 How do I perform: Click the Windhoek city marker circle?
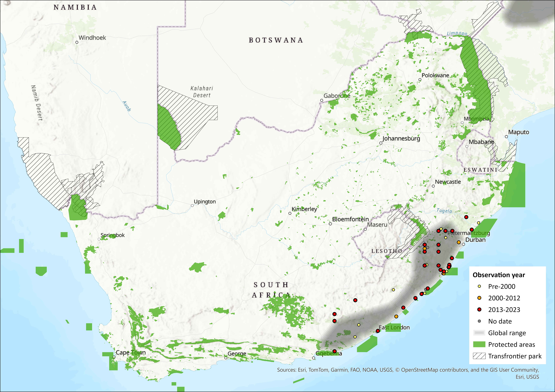(x=77, y=42)
